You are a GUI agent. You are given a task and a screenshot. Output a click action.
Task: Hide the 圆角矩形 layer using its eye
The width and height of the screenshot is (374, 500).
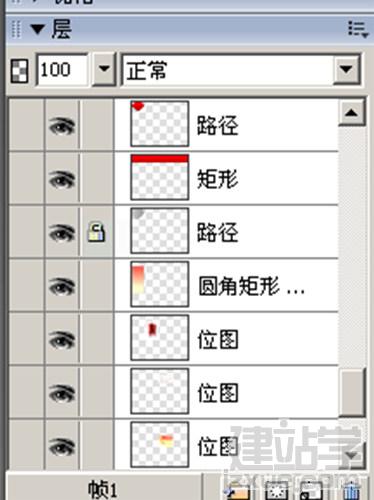pyautogui.click(x=62, y=286)
